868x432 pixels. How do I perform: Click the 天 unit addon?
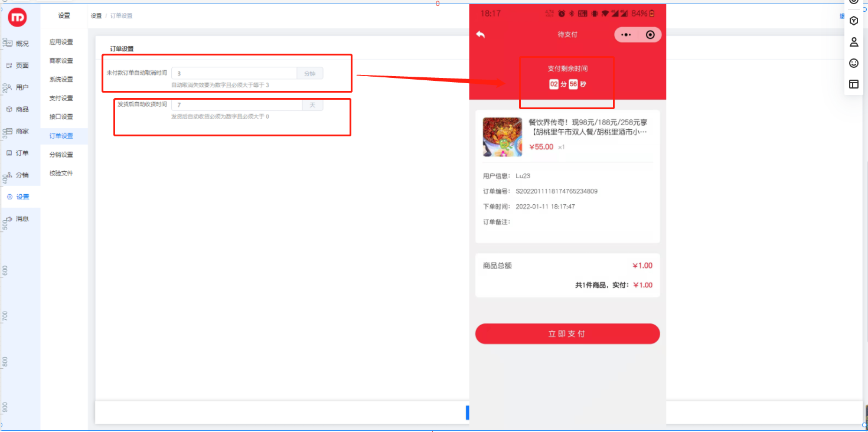pyautogui.click(x=313, y=105)
